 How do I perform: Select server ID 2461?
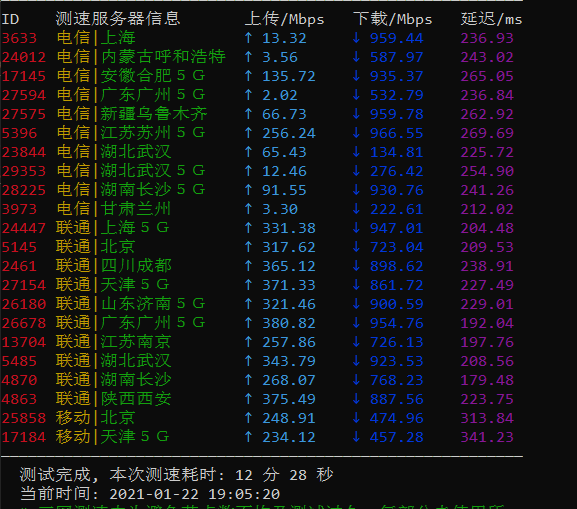[19, 266]
